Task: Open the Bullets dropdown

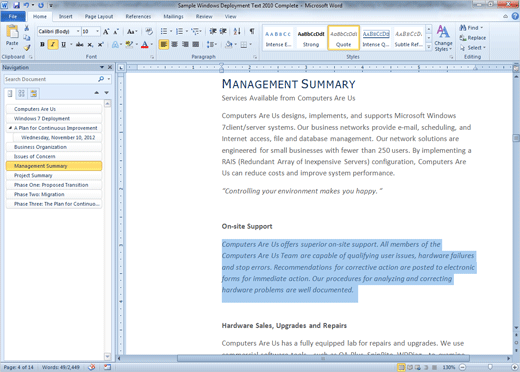Action: point(171,31)
